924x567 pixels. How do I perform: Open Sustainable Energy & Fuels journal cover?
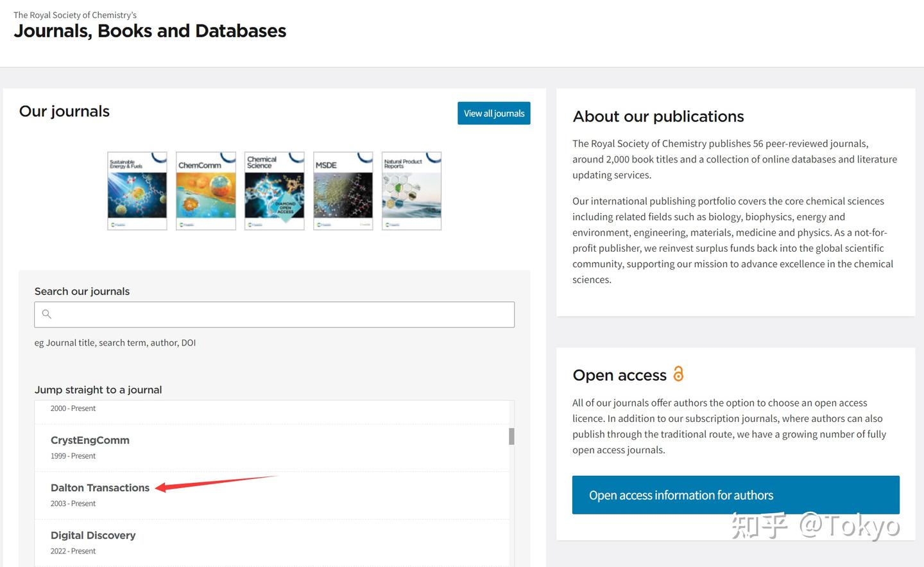137,191
